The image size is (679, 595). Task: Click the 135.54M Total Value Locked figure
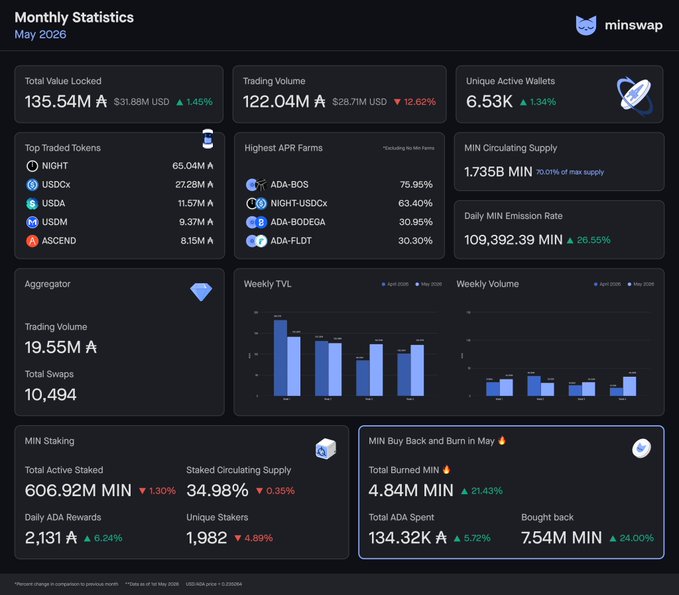click(66, 102)
